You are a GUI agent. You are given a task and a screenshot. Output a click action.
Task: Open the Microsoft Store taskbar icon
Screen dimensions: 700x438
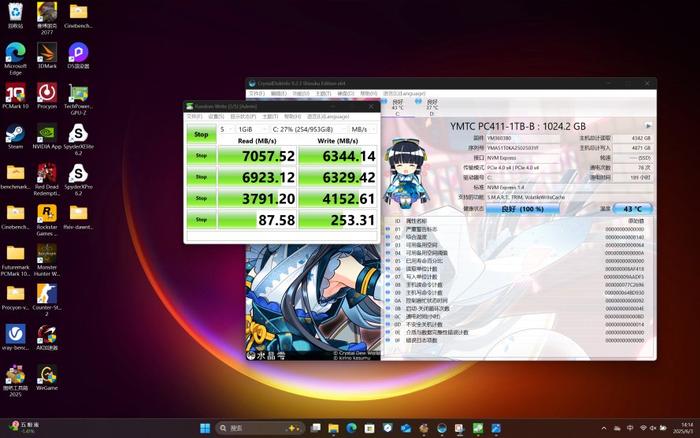pos(369,428)
